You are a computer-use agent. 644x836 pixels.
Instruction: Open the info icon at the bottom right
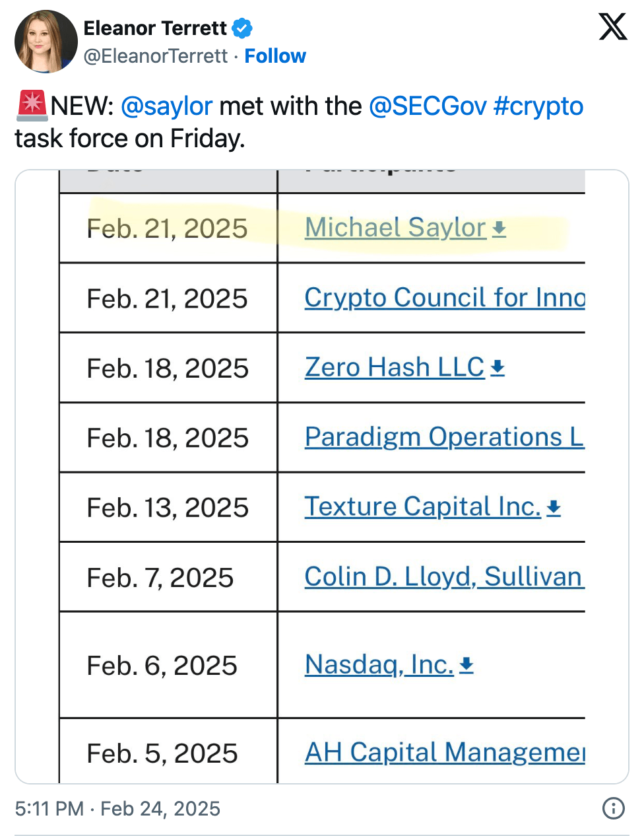coord(613,808)
